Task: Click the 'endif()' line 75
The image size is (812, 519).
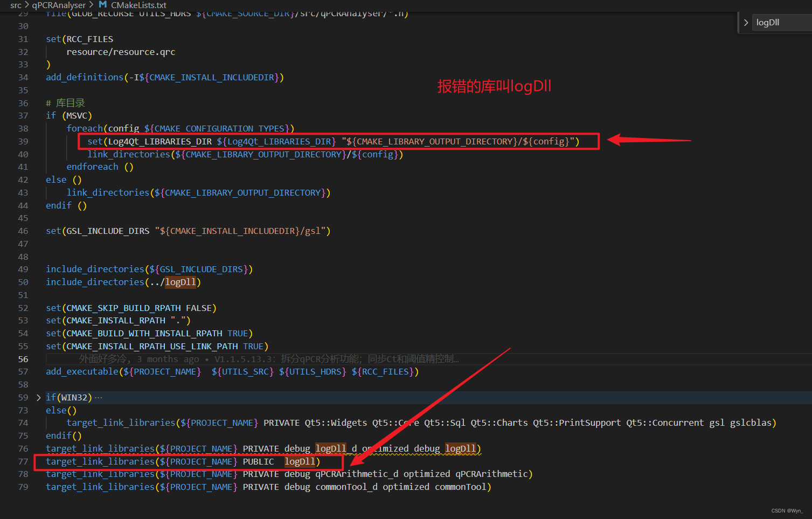Action: coord(64,435)
